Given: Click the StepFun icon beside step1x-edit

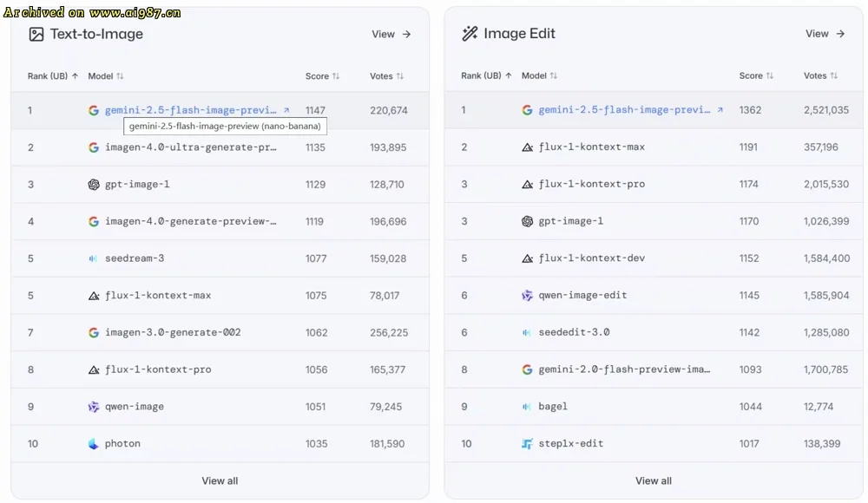Looking at the screenshot, I should coord(527,443).
